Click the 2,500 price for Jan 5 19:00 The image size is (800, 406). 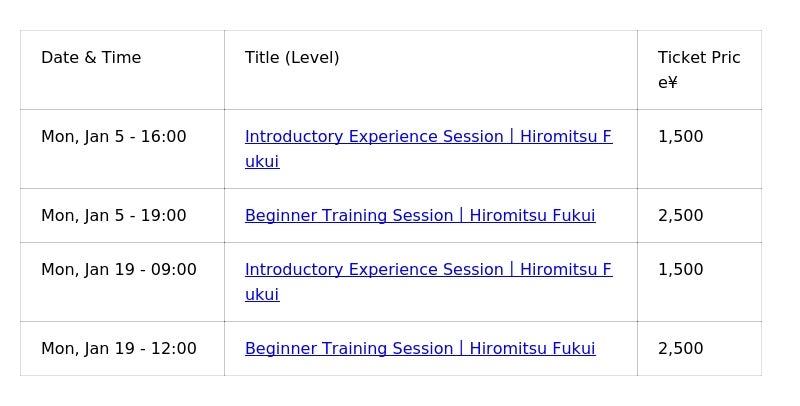(x=680, y=216)
